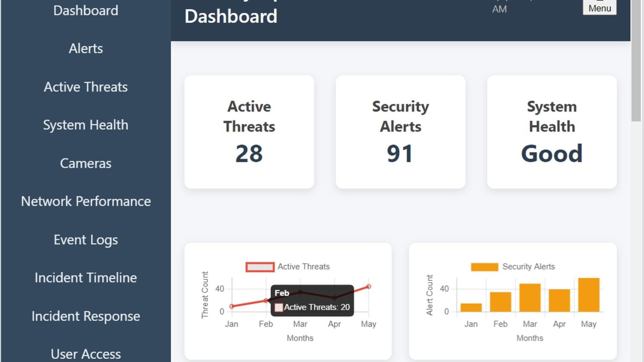The width and height of the screenshot is (644, 362).
Task: Go to Incident Timeline
Action: 86,277
